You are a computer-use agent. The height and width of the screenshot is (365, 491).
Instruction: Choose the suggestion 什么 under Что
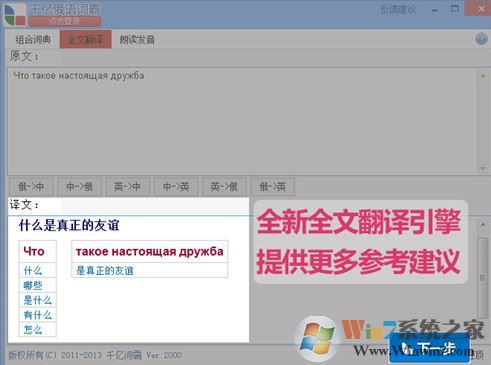(x=37, y=270)
